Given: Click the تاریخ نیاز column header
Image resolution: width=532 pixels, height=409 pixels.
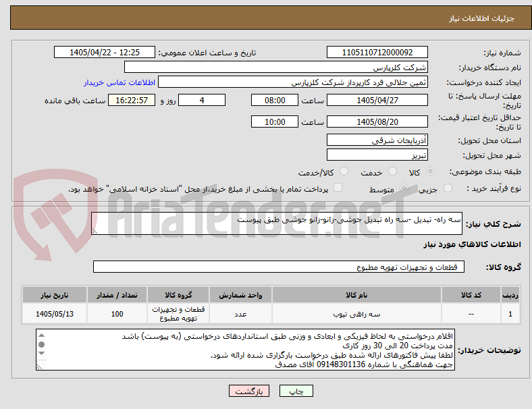Looking at the screenshot, I should [x=55, y=295].
